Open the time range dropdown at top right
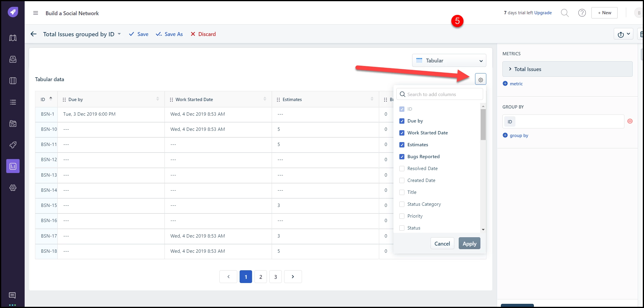 [x=623, y=34]
